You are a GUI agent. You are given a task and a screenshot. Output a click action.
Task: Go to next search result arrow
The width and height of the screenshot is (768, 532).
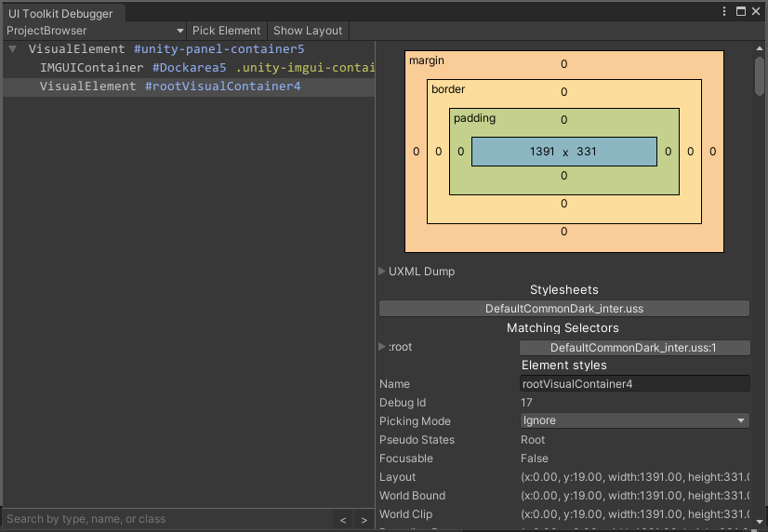click(x=364, y=520)
